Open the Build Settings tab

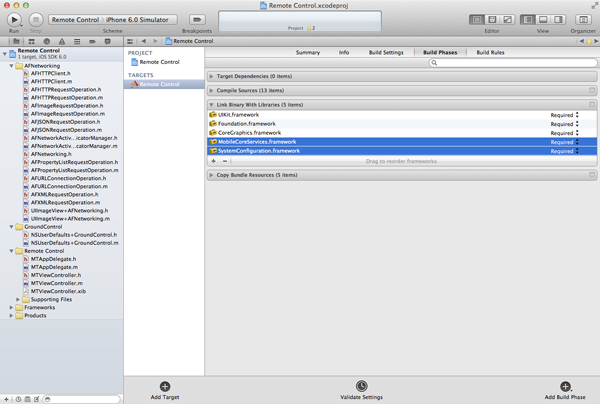386,52
